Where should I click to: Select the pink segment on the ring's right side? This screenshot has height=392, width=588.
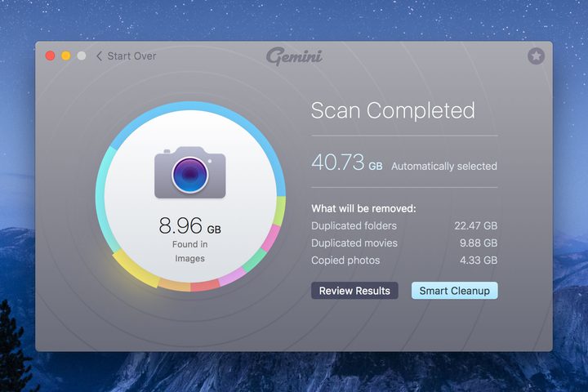click(271, 237)
